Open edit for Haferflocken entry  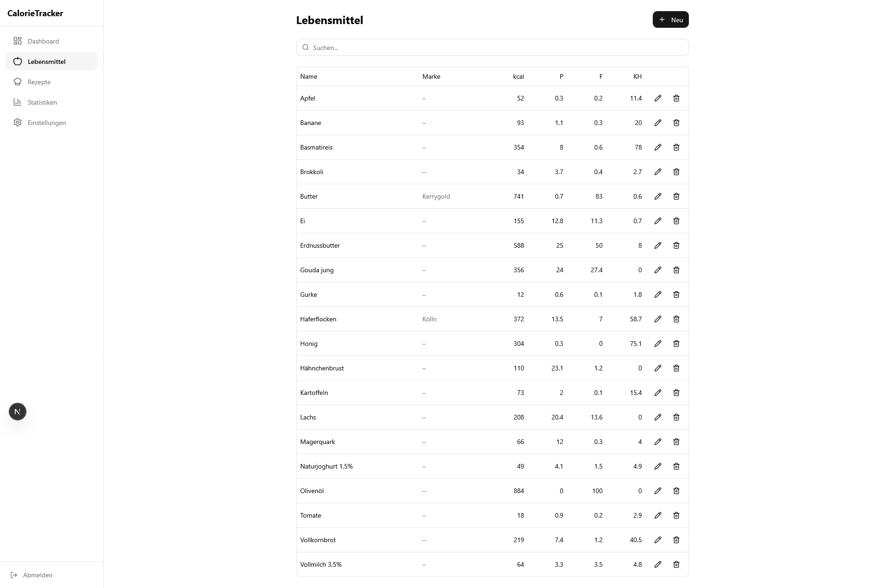click(658, 319)
